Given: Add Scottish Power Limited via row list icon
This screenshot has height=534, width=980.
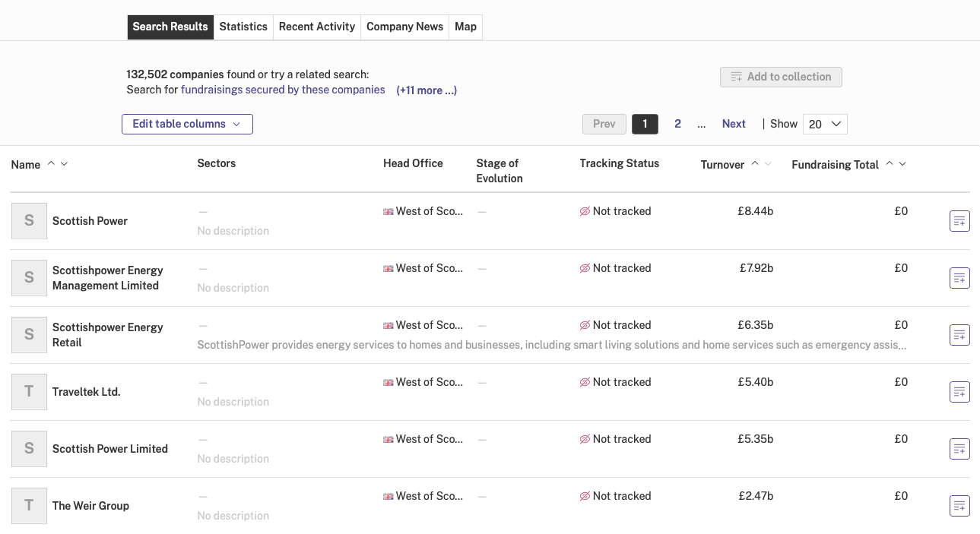Looking at the screenshot, I should point(959,449).
